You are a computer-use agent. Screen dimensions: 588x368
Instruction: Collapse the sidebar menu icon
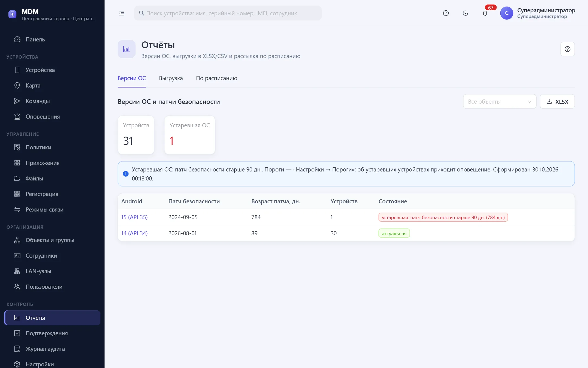(x=122, y=13)
